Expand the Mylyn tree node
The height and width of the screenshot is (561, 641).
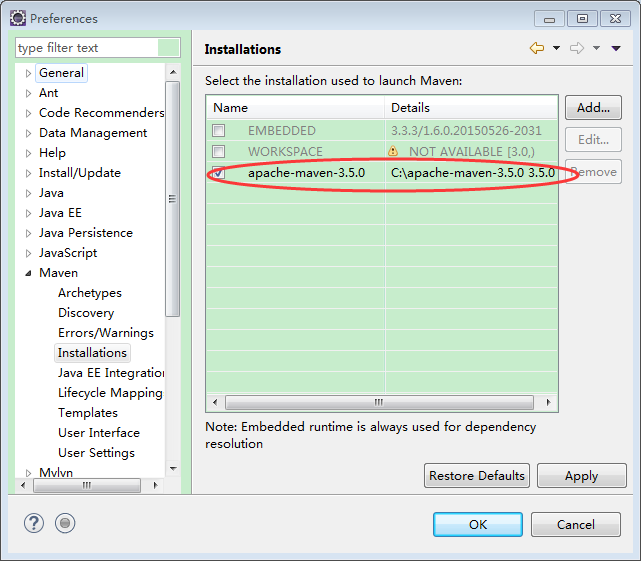[x=28, y=473]
